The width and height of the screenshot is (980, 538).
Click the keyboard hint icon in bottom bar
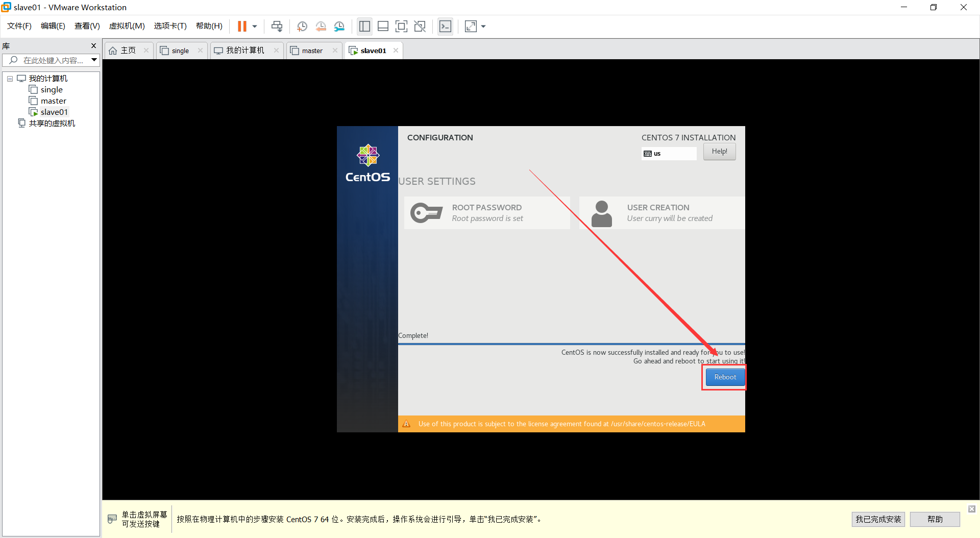coord(112,519)
